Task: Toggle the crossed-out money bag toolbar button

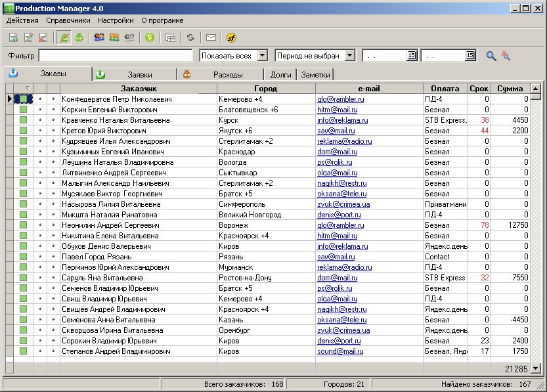Action: point(64,38)
